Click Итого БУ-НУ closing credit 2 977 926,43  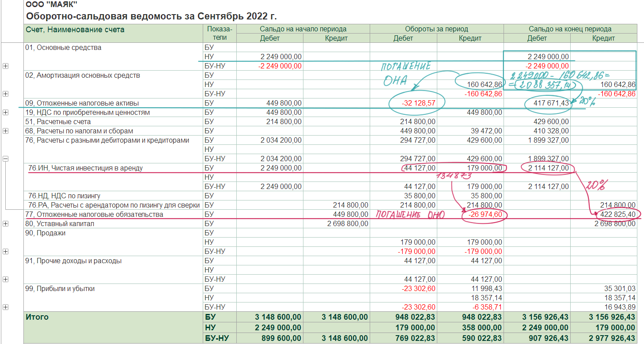click(x=611, y=338)
